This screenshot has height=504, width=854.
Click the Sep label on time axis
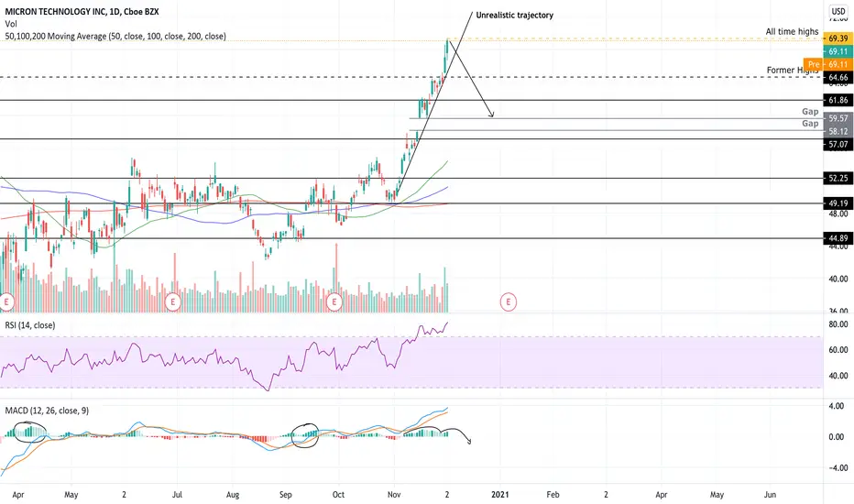(285, 495)
